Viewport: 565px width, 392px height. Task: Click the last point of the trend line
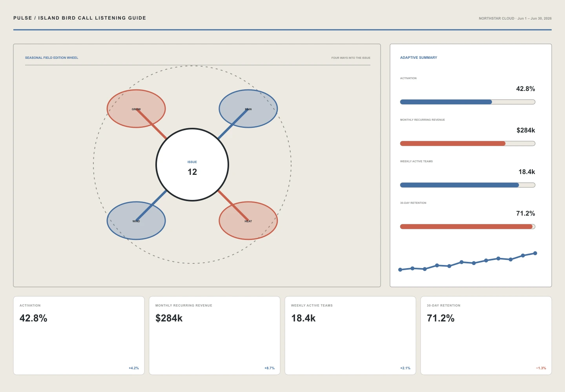(x=535, y=253)
